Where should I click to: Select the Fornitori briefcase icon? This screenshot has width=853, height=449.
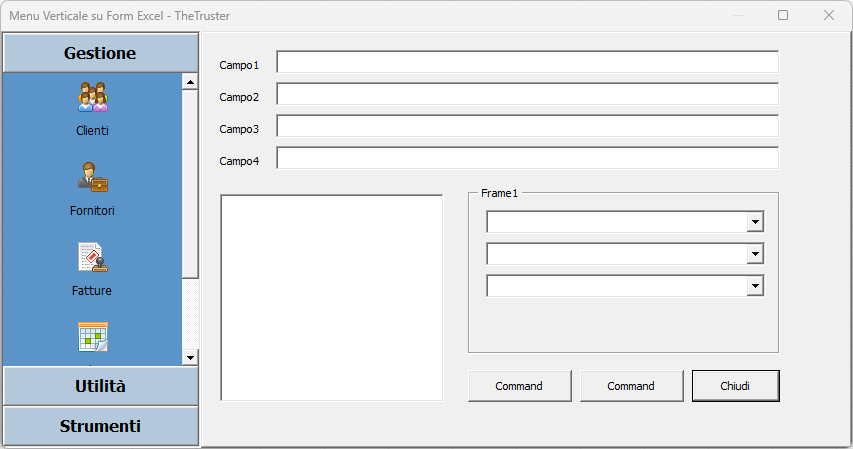pos(92,177)
